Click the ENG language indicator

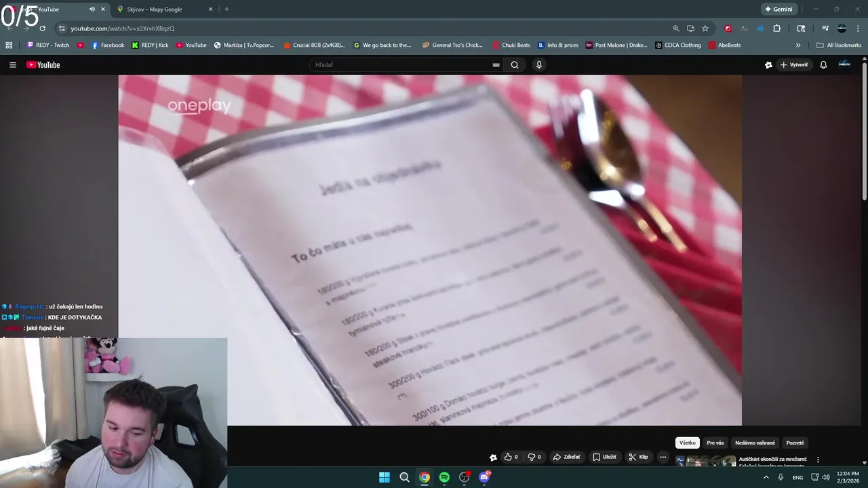click(x=798, y=477)
